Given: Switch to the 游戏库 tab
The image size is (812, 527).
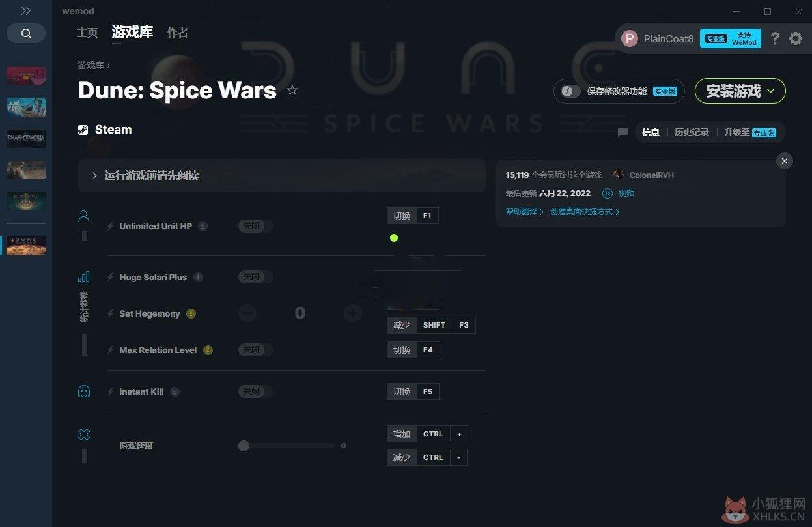Looking at the screenshot, I should [132, 32].
